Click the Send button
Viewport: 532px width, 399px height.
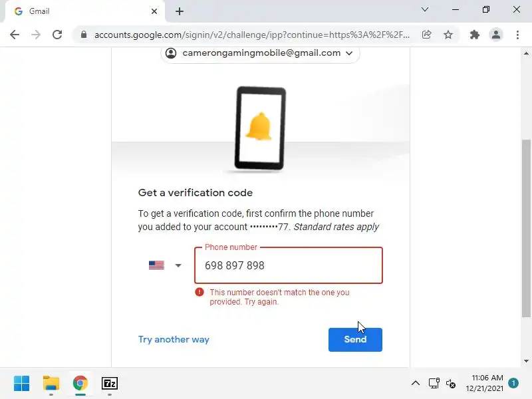(355, 340)
